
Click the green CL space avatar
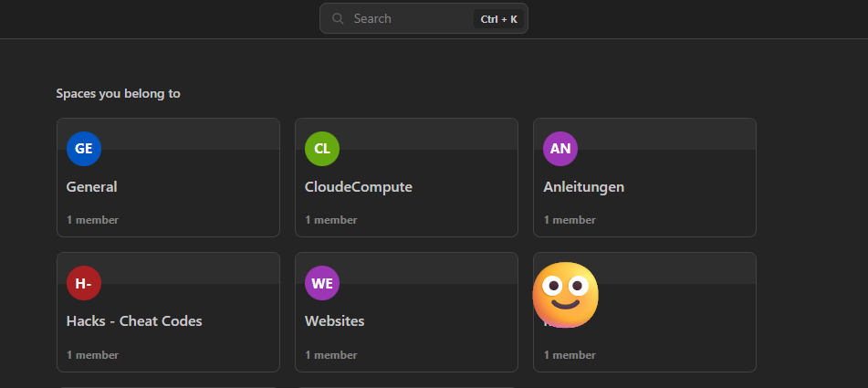click(x=322, y=148)
